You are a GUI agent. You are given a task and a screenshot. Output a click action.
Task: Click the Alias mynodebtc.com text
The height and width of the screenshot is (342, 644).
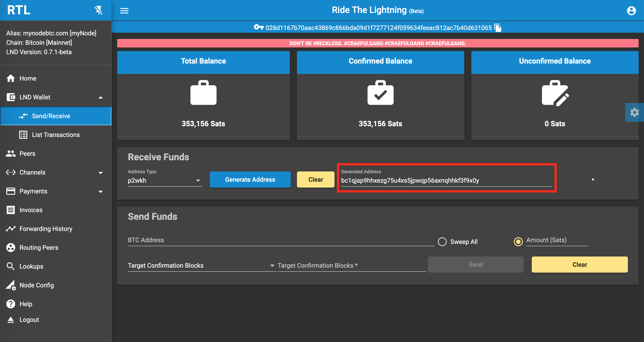click(x=51, y=33)
